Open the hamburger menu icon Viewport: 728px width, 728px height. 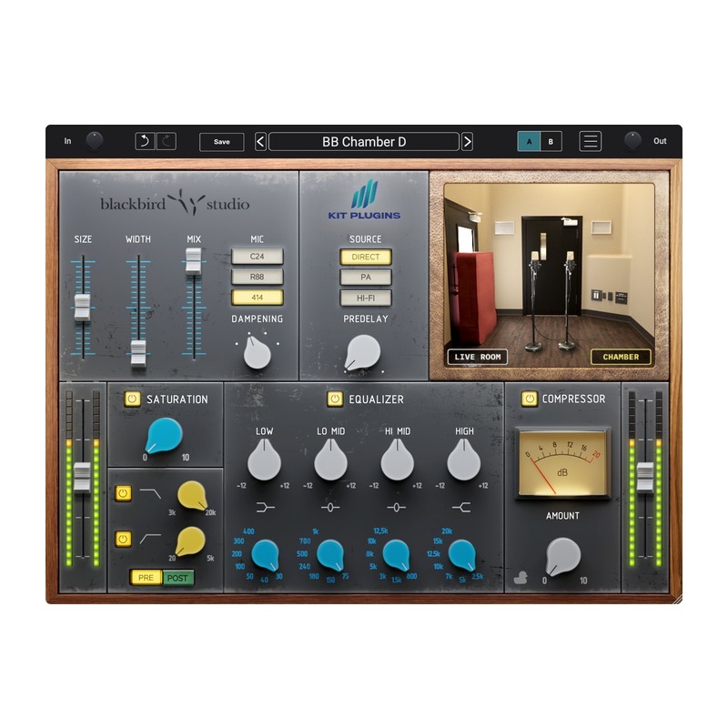(x=590, y=141)
